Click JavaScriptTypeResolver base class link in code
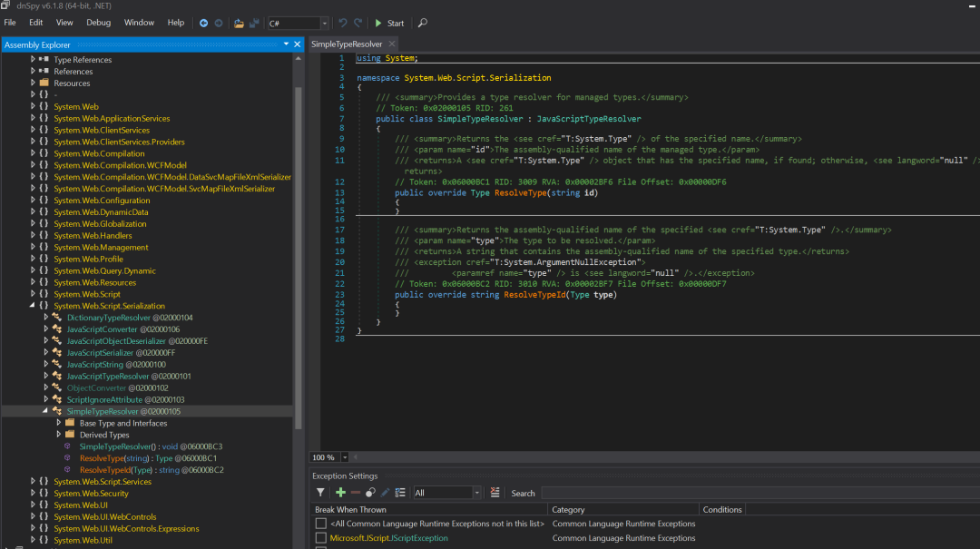This screenshot has height=549, width=980. 589,119
